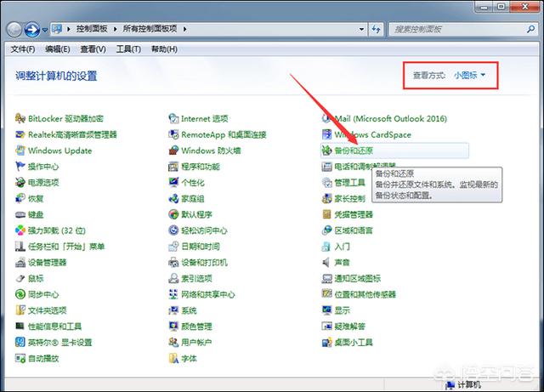
Task: Click the 所有控制面板项 breadcrumb
Action: click(x=150, y=29)
